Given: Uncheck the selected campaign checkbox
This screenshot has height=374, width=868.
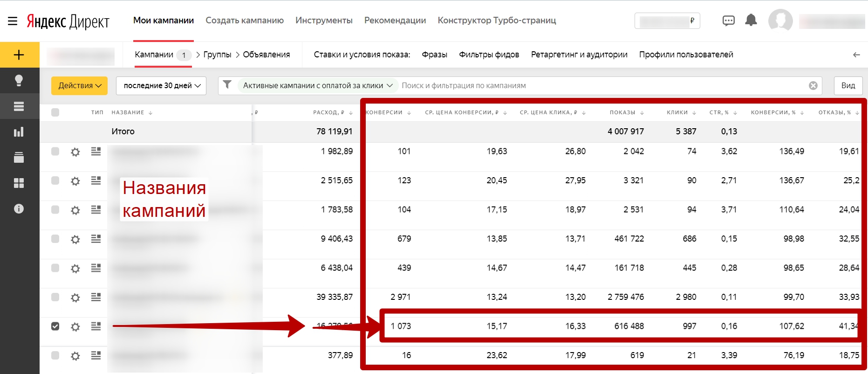Looking at the screenshot, I should [55, 326].
